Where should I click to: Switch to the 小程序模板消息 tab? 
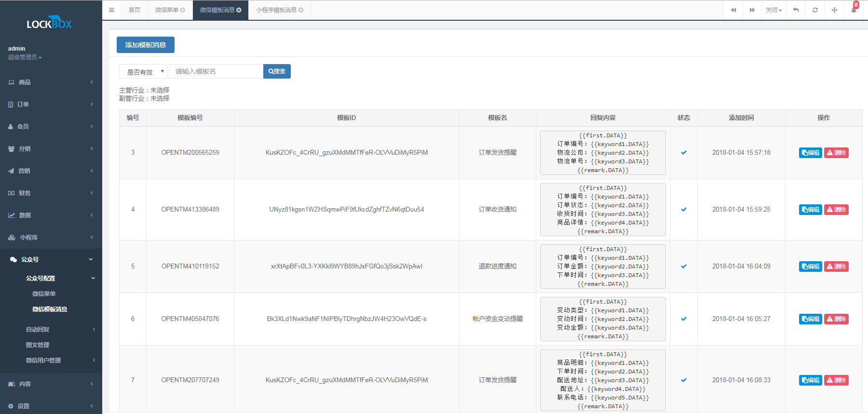276,10
